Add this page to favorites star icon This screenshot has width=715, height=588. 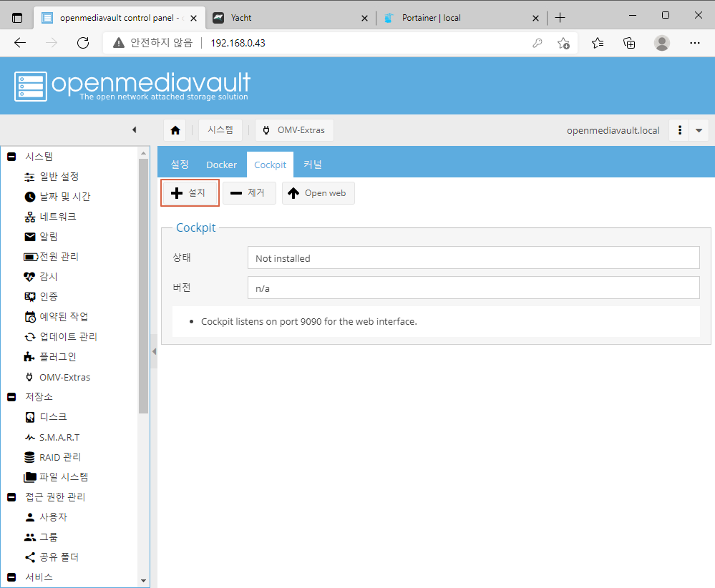point(563,43)
